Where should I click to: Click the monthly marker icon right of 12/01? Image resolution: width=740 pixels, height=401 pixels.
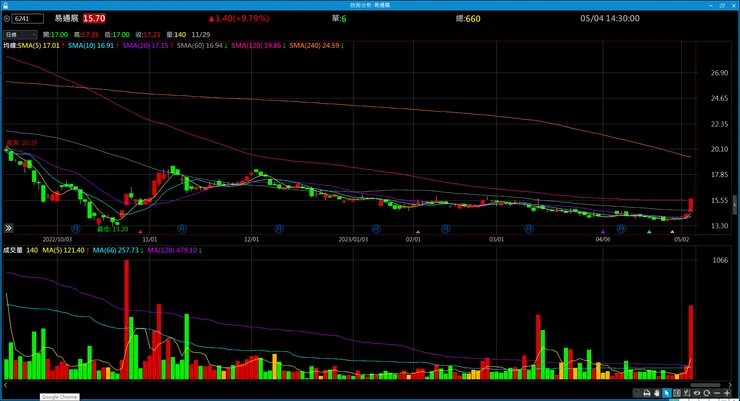279,229
